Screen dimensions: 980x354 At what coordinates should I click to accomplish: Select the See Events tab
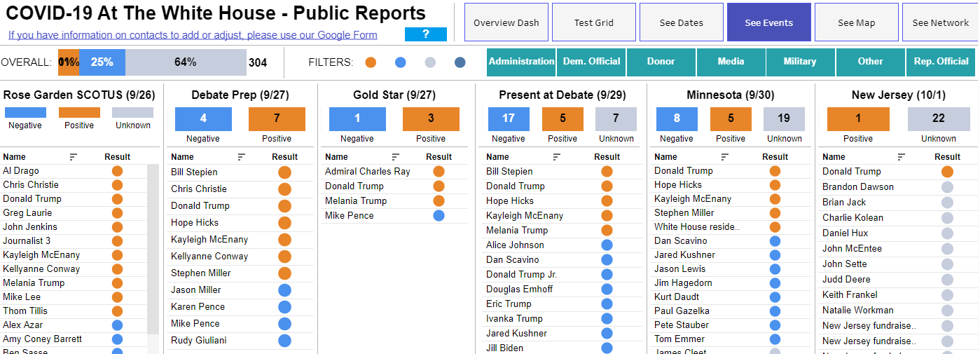[769, 22]
